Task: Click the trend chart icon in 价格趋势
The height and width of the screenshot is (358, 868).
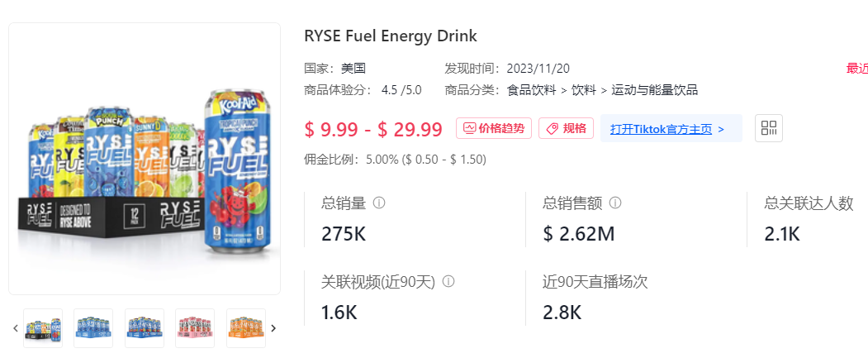Action: (x=469, y=128)
